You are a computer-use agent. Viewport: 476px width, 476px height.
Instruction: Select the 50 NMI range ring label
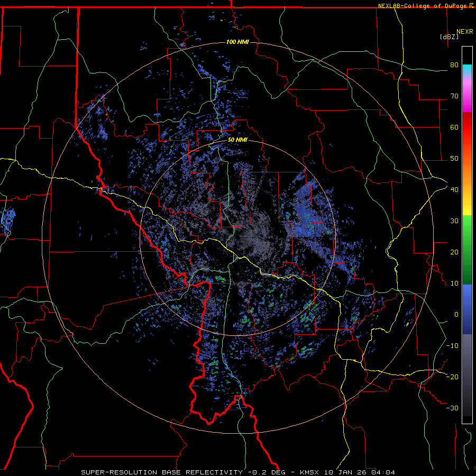[x=237, y=140]
